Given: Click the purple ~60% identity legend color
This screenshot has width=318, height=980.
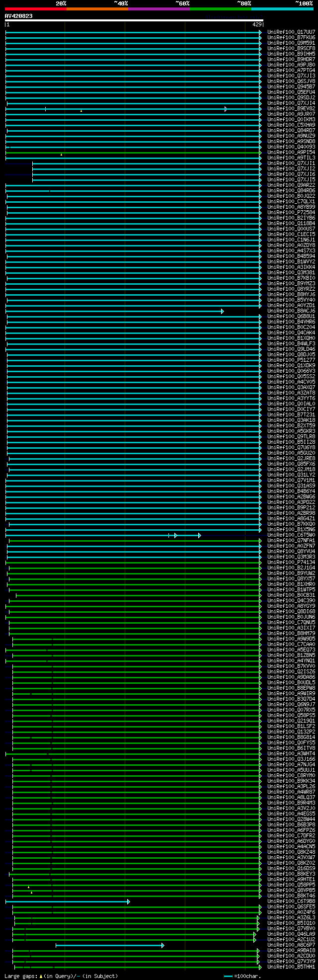Looking at the screenshot, I should [x=159, y=9].
